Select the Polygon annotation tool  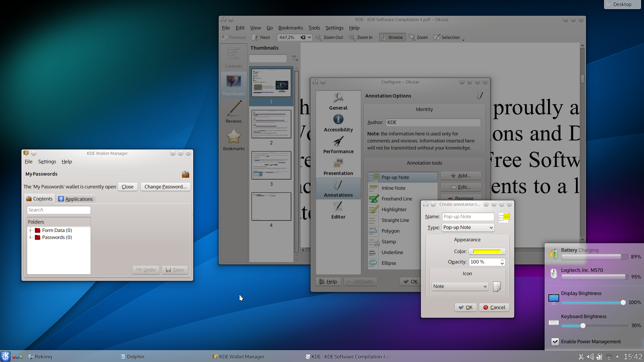click(390, 231)
